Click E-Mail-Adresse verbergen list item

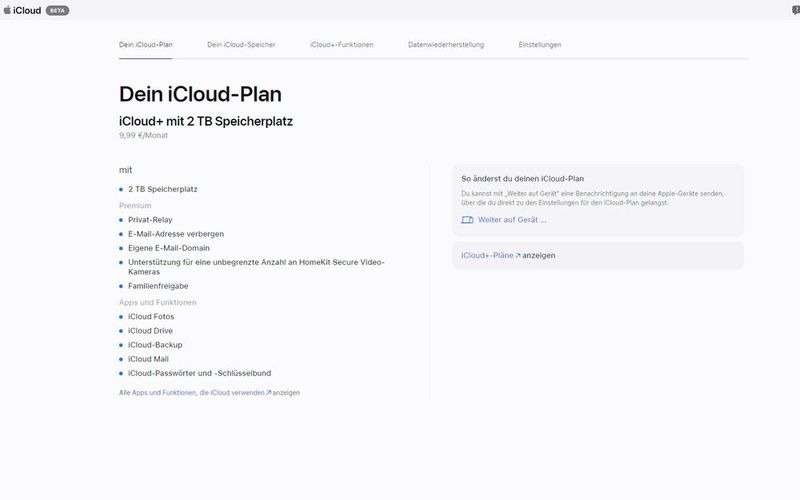176,234
